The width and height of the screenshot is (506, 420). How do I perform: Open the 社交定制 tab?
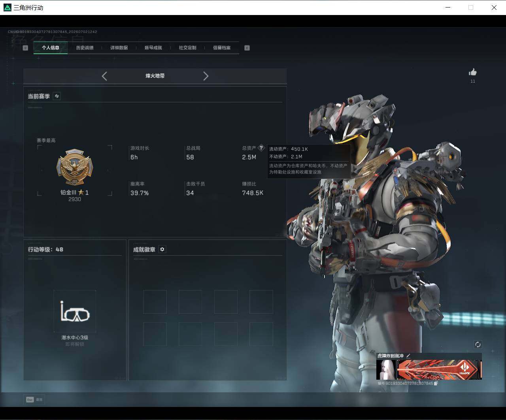(187, 48)
